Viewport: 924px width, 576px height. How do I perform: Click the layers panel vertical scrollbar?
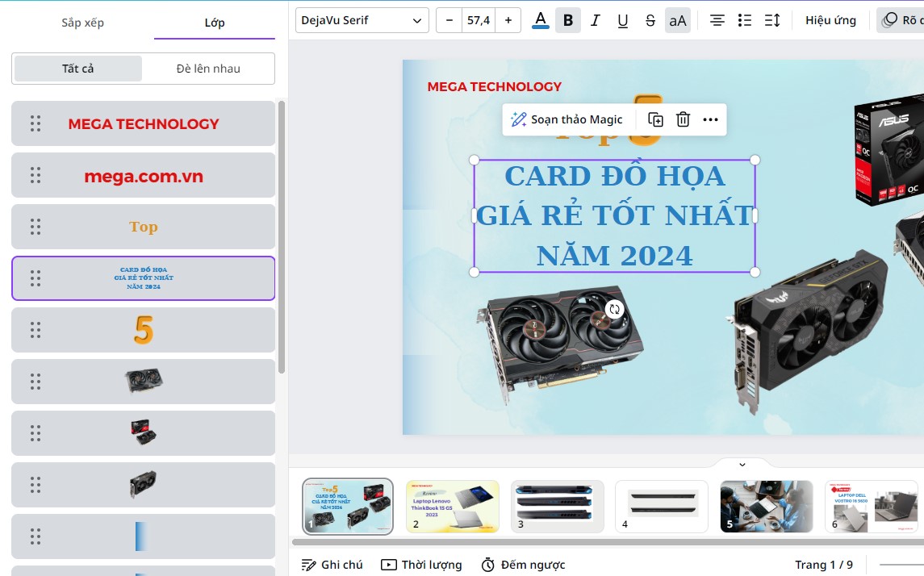coord(282,236)
